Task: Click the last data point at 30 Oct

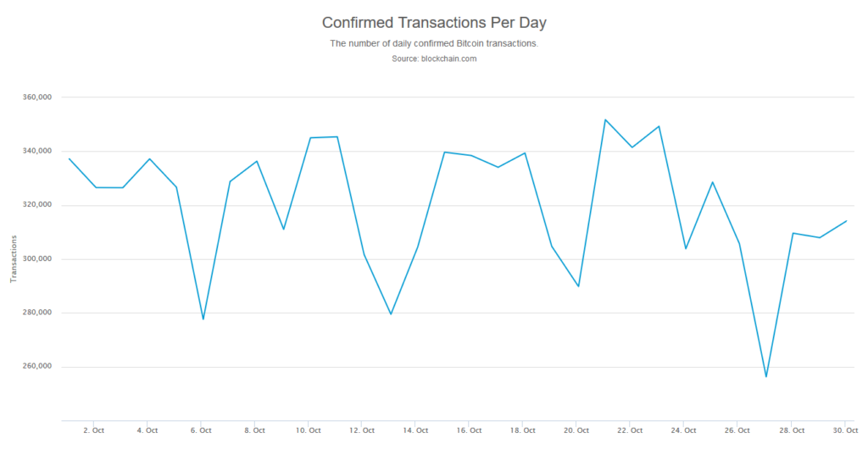Action: (x=846, y=221)
